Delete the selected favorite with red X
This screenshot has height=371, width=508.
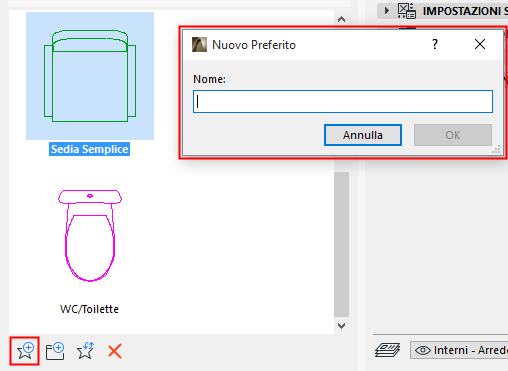[115, 351]
